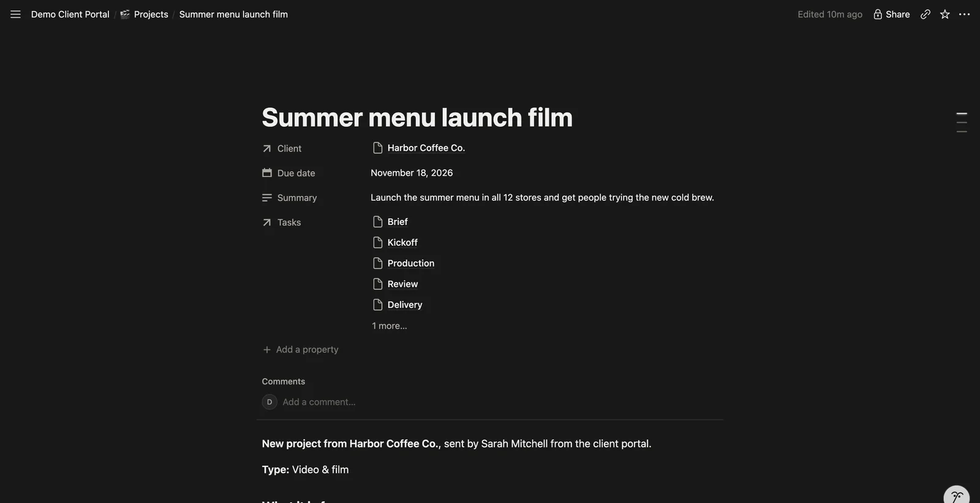The image size is (980, 503).
Task: Edit the summary text about cold brew
Action: 542,197
